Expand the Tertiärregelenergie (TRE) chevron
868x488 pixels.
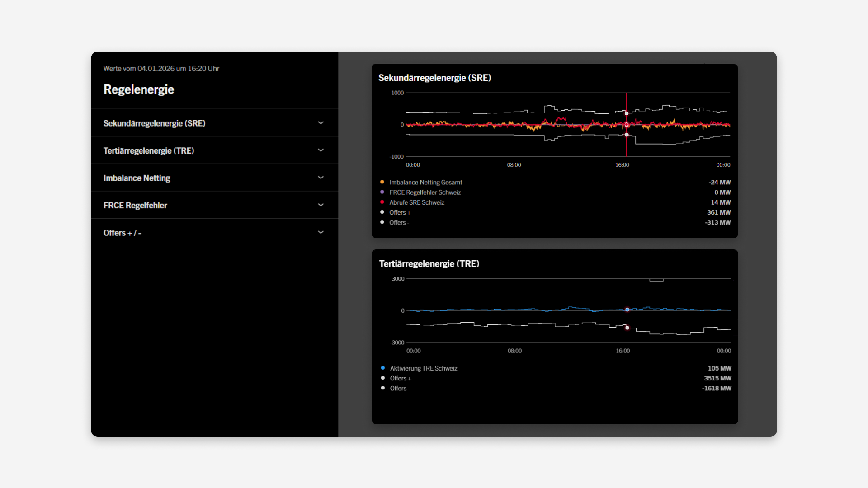click(x=321, y=150)
